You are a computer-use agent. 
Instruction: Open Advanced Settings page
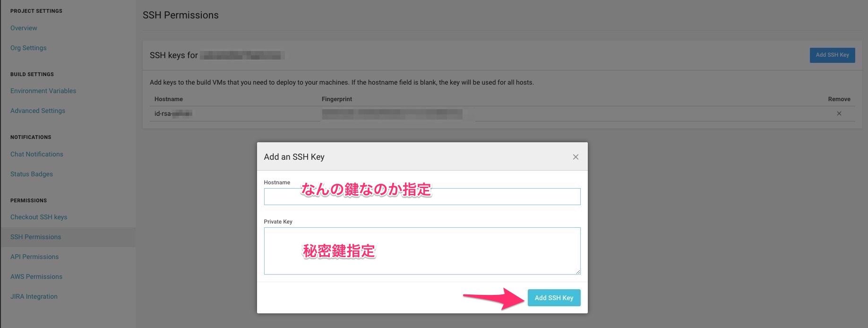coord(38,111)
